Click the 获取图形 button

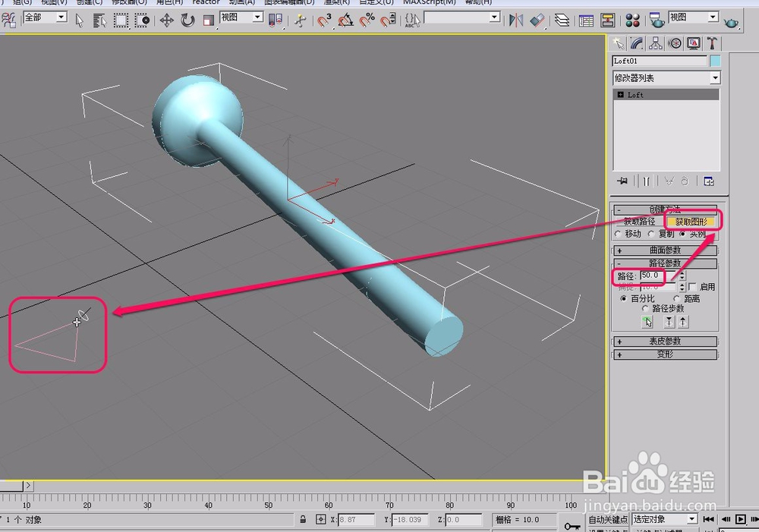pos(691,222)
